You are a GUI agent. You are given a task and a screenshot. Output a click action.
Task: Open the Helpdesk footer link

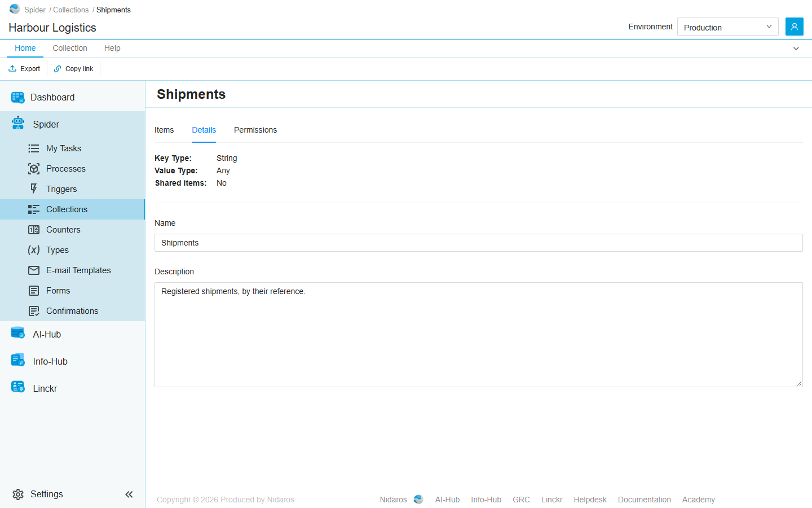(590, 500)
